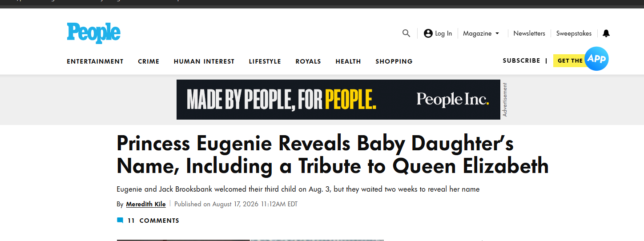Viewport: 644px width, 241px height.
Task: Click the search magnifier icon
Action: (406, 33)
